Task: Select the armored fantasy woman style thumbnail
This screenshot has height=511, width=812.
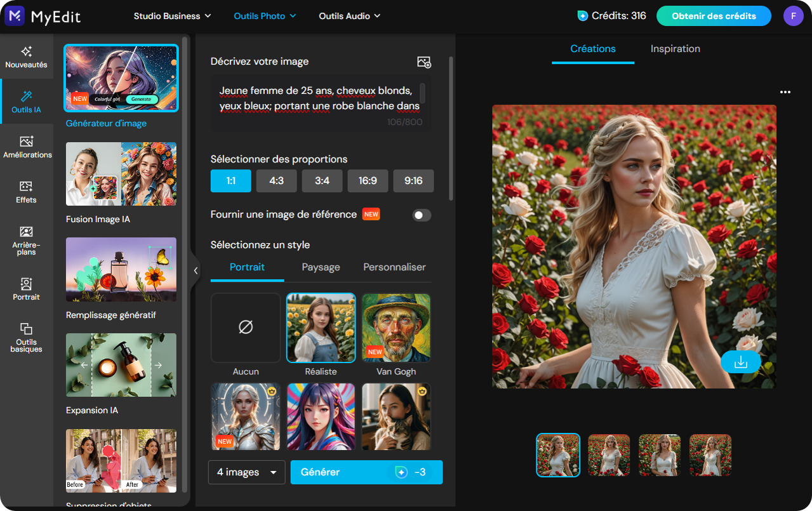Action: [x=246, y=417]
